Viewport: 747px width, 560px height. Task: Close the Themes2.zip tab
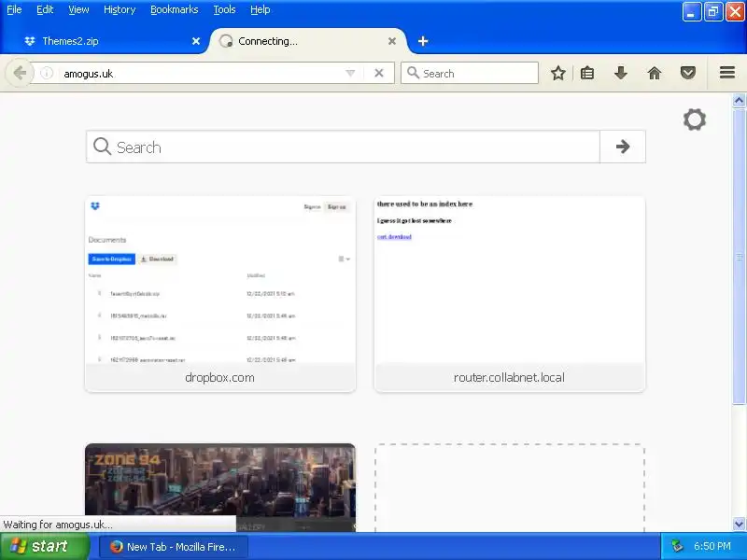pyautogui.click(x=196, y=41)
